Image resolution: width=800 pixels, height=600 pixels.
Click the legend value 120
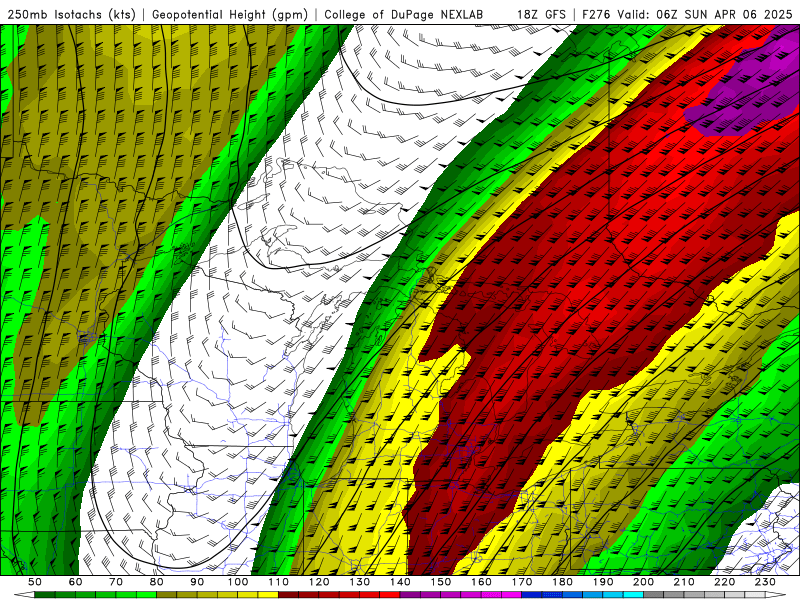click(319, 582)
